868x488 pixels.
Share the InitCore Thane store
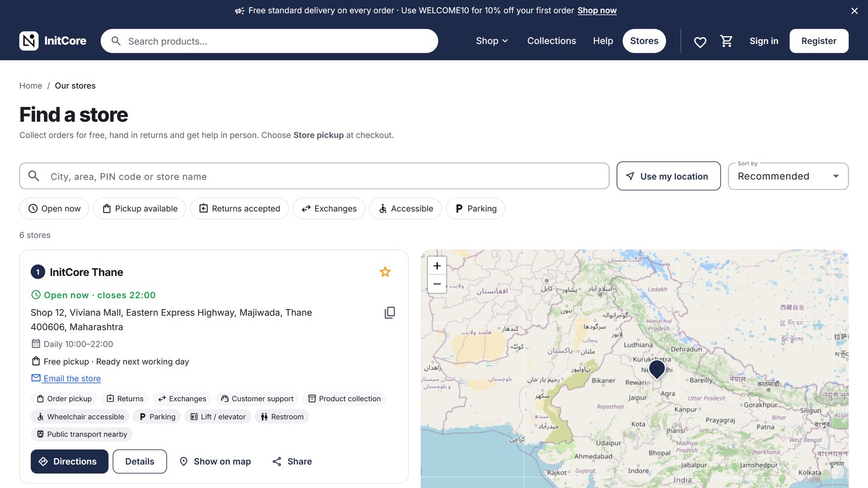[x=292, y=461]
